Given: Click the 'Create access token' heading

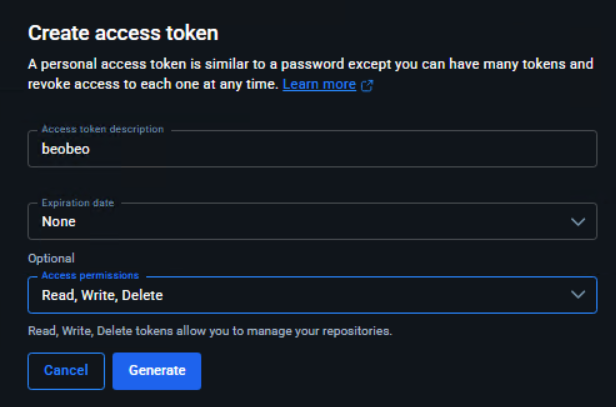Looking at the screenshot, I should [x=123, y=33].
